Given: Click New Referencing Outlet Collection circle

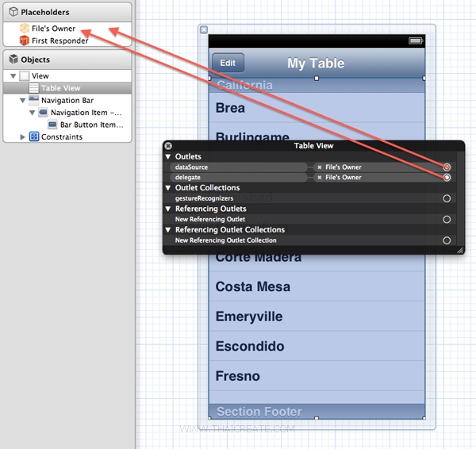Looking at the screenshot, I should pos(447,240).
